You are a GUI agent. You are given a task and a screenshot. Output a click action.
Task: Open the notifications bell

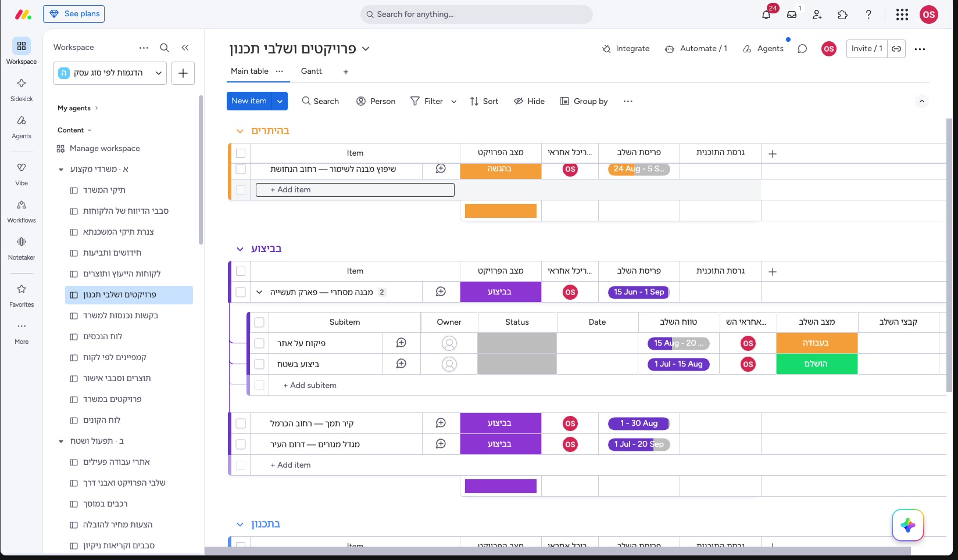tap(766, 15)
